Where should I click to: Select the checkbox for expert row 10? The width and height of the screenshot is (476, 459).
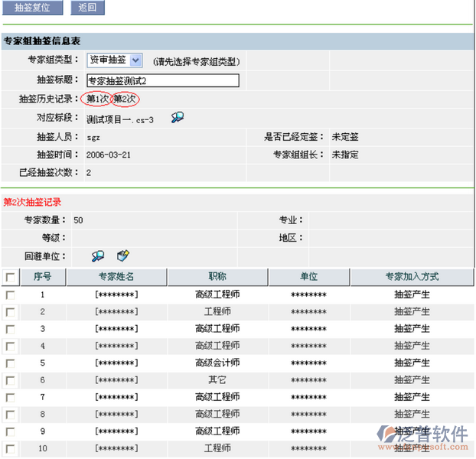(x=10, y=449)
